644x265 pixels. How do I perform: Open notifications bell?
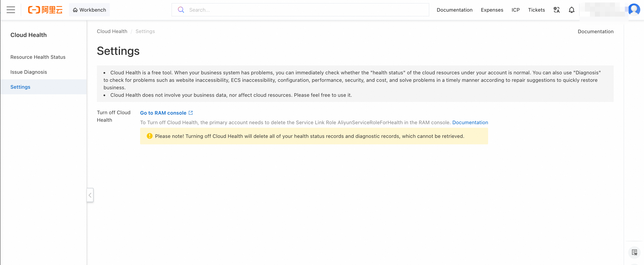coord(571,10)
